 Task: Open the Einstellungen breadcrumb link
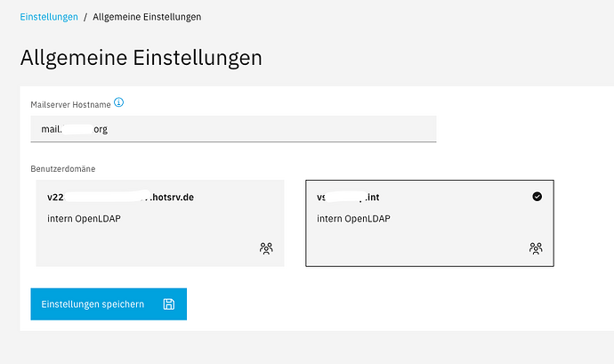(48, 17)
